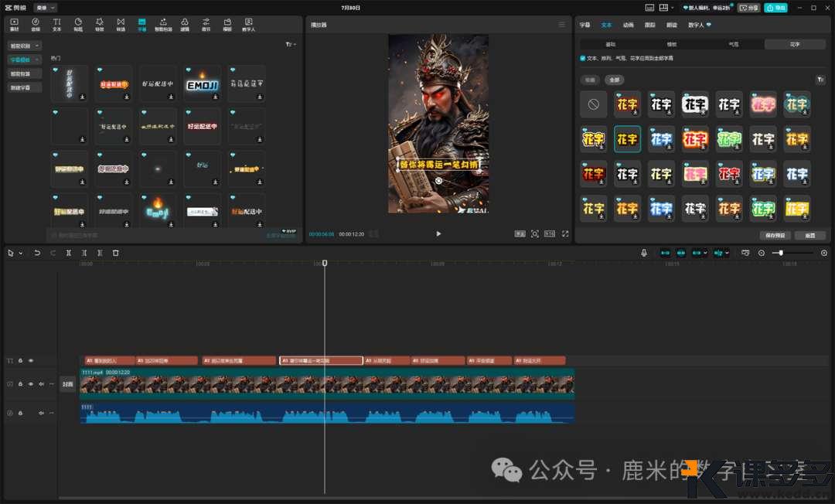This screenshot has width=835, height=504.
Task: Open the 文本 text tool in top toolbar
Action: 57,25
